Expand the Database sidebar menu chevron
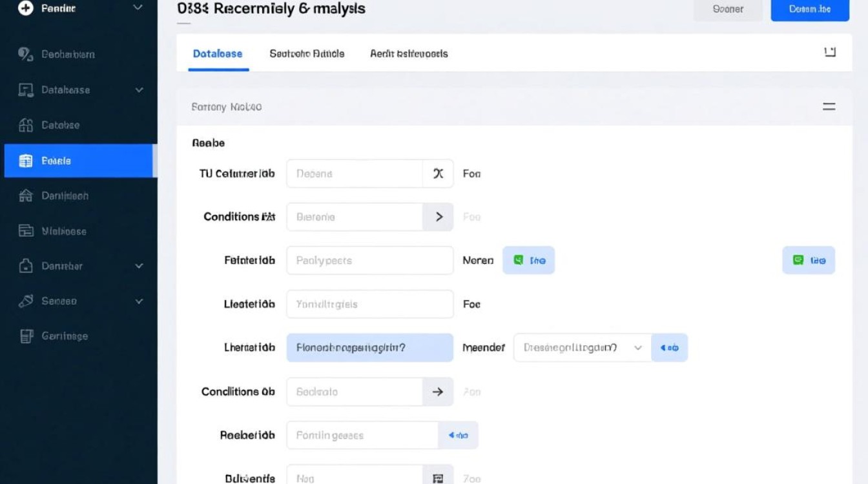 pyautogui.click(x=139, y=90)
